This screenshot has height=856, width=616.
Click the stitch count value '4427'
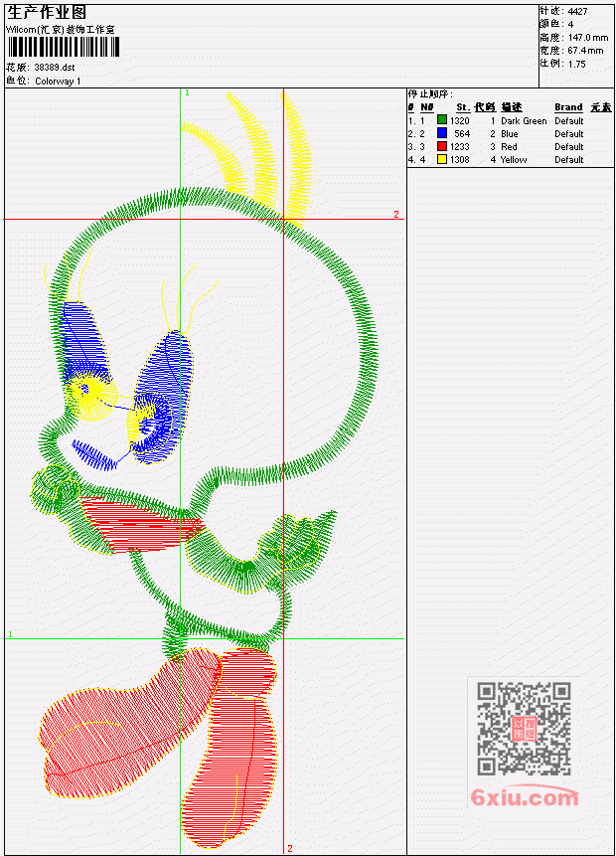pyautogui.click(x=578, y=11)
